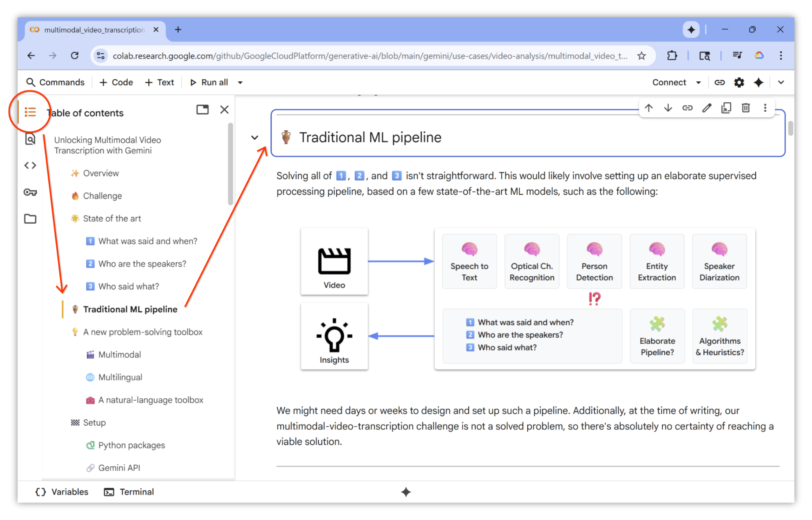Collapse the Traditional ML pipeline section
812x520 pixels.
(255, 138)
